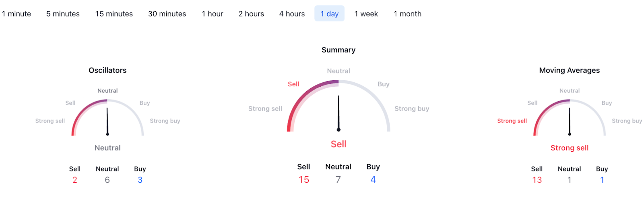Switch to the 5 minutes timeframe
Image resolution: width=644 pixels, height=198 pixels.
click(63, 14)
